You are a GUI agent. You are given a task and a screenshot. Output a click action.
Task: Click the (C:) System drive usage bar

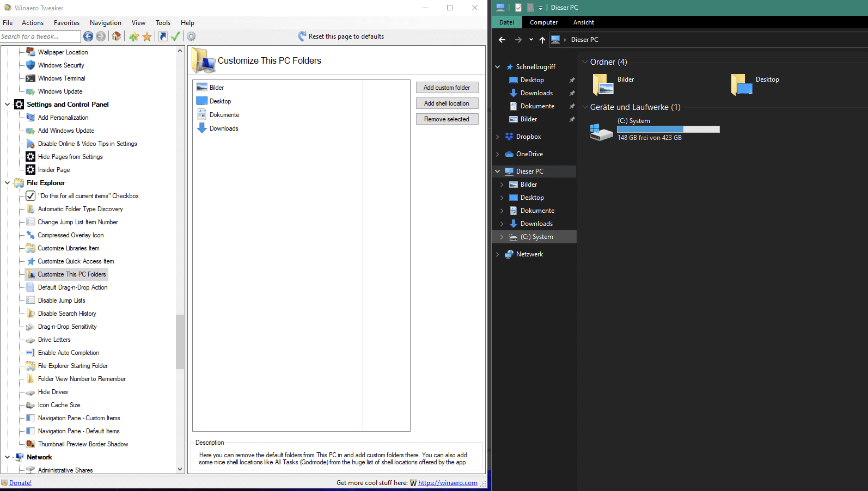(668, 130)
